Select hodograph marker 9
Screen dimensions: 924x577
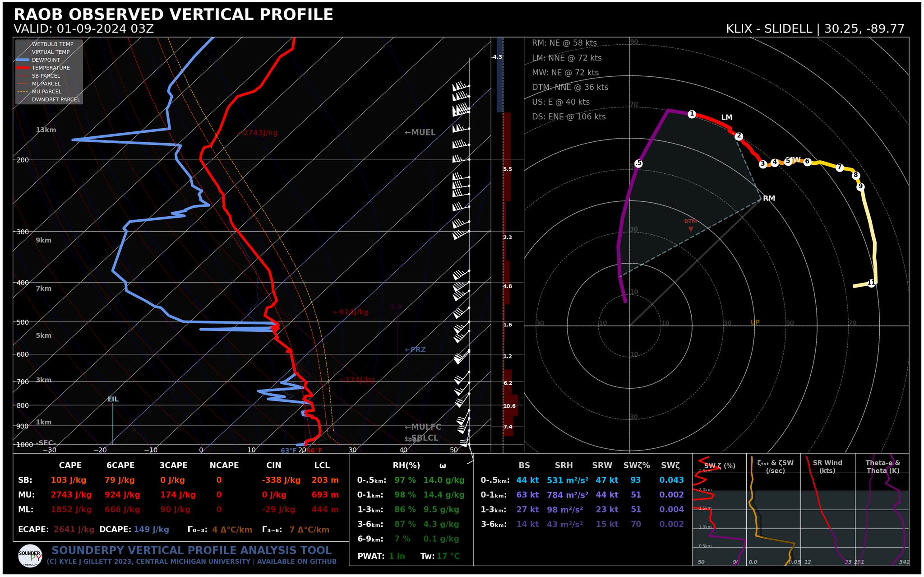click(x=860, y=186)
